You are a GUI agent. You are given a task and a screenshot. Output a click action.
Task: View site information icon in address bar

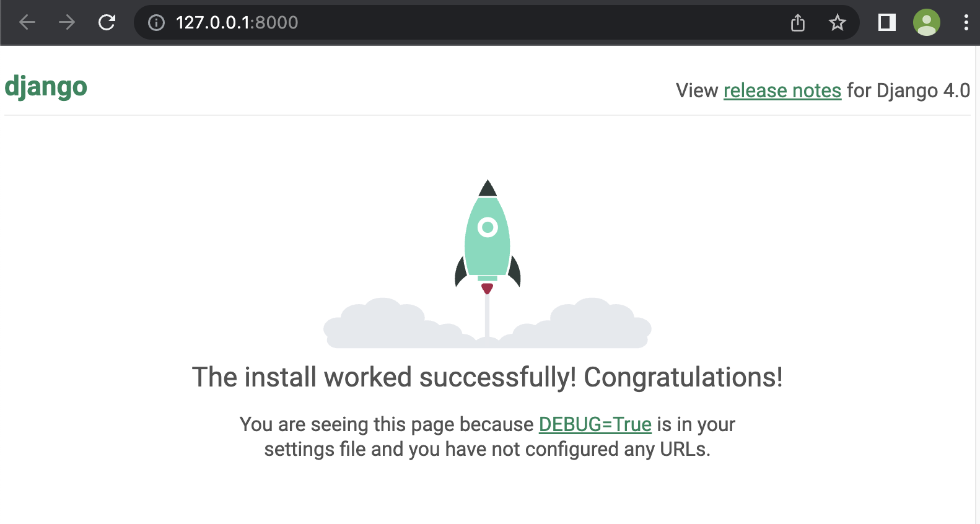point(156,23)
